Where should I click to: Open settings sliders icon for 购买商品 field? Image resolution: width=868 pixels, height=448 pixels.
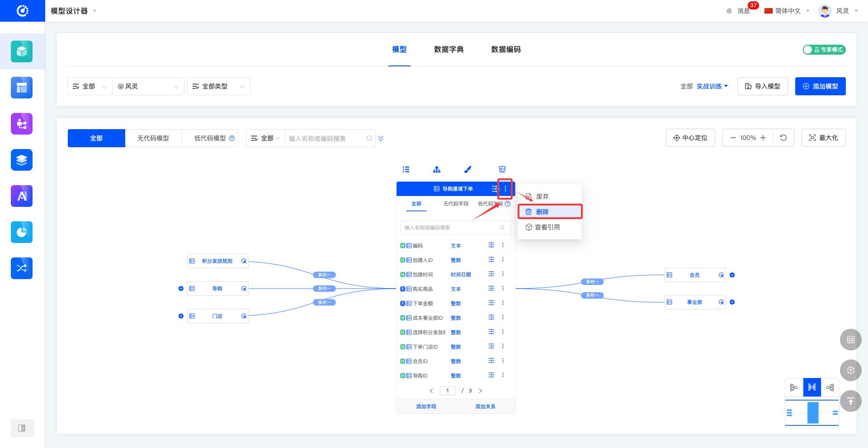(491, 289)
